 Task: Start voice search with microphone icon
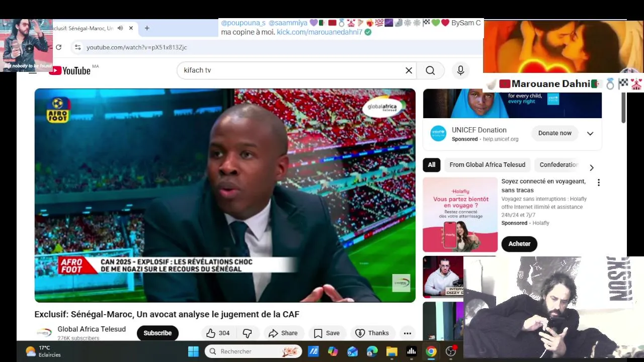[460, 70]
